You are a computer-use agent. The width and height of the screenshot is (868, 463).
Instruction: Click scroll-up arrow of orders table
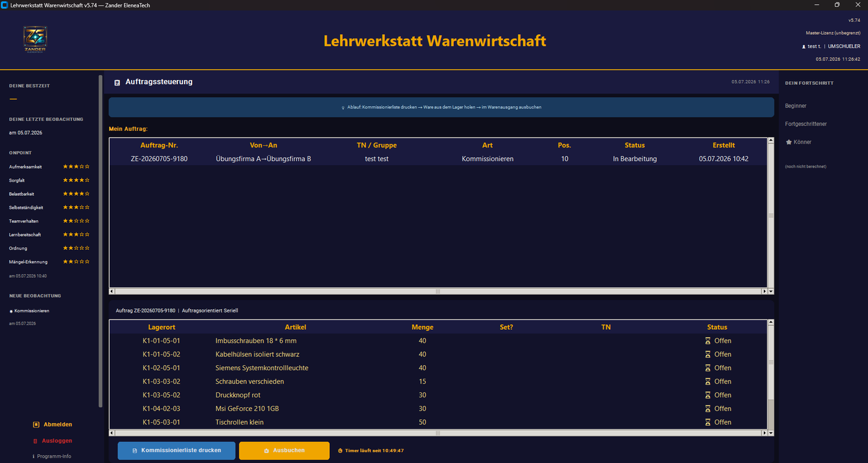pyautogui.click(x=771, y=141)
